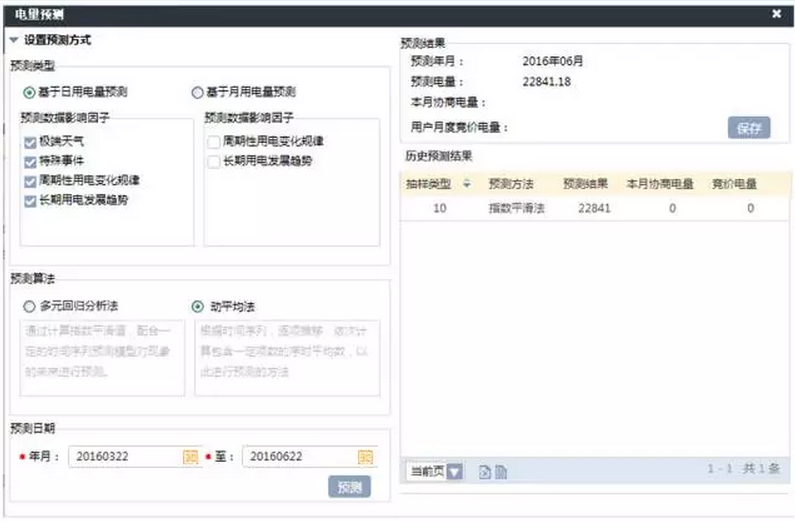The image size is (795, 522).
Task: Choose 动平均法 algorithm
Action: click(197, 307)
